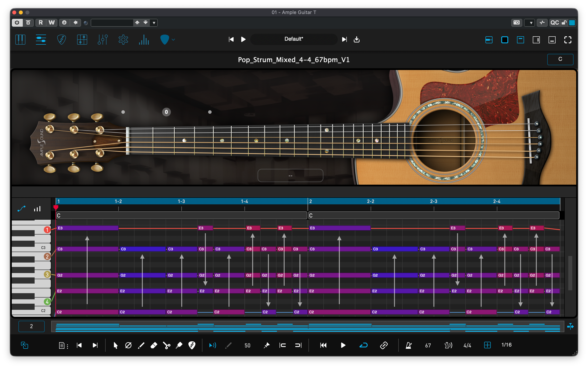
Task: Open the sliders settings panel icon
Action: click(x=41, y=39)
